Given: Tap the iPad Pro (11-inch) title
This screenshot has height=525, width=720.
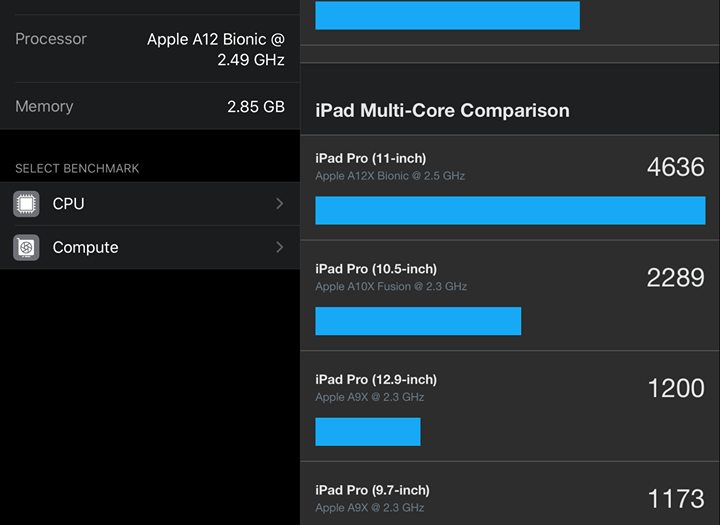Looking at the screenshot, I should point(370,158).
